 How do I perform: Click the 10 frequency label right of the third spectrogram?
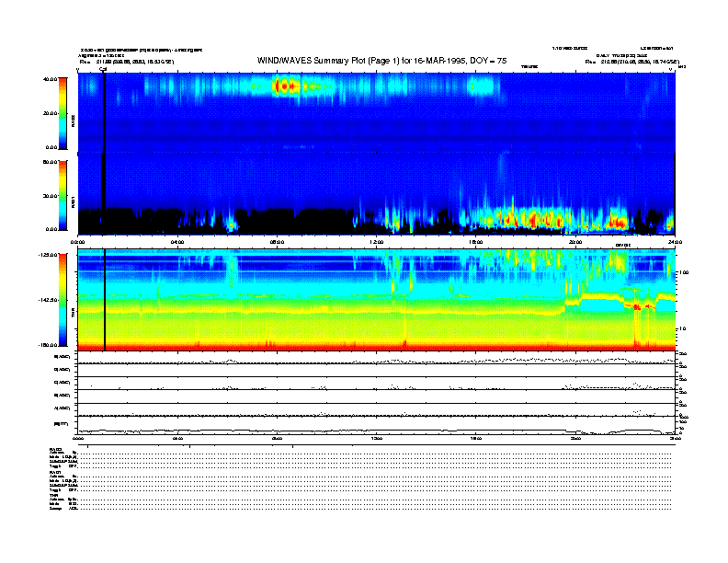(x=682, y=328)
